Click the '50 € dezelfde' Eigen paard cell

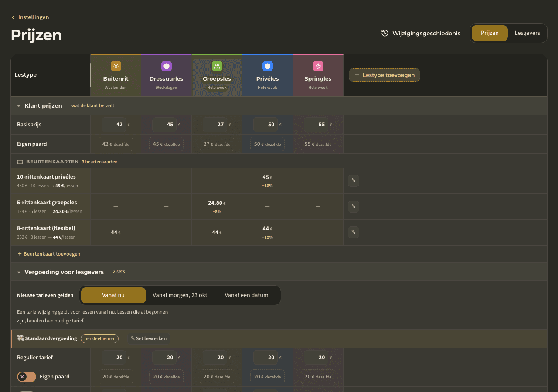click(x=267, y=144)
